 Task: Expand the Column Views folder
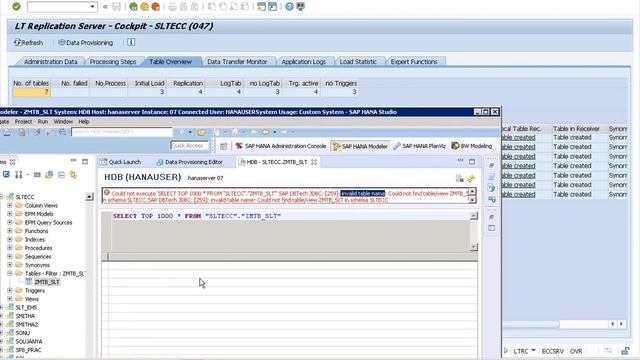(x=10, y=205)
